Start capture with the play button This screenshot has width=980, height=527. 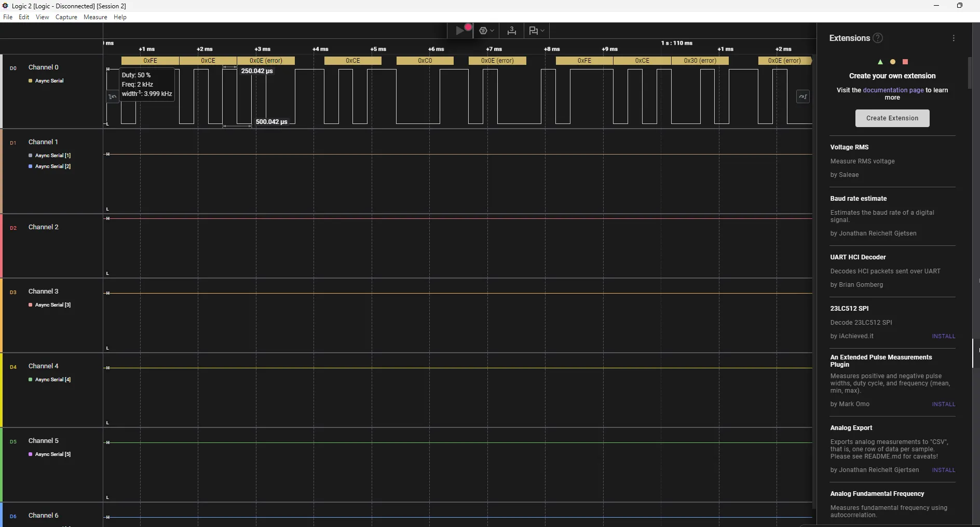tap(460, 31)
